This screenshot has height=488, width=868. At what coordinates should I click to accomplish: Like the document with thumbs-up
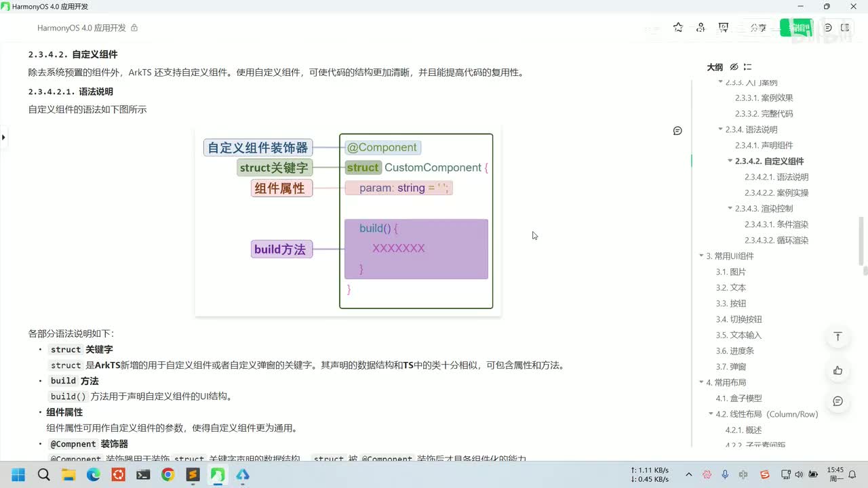click(x=838, y=370)
